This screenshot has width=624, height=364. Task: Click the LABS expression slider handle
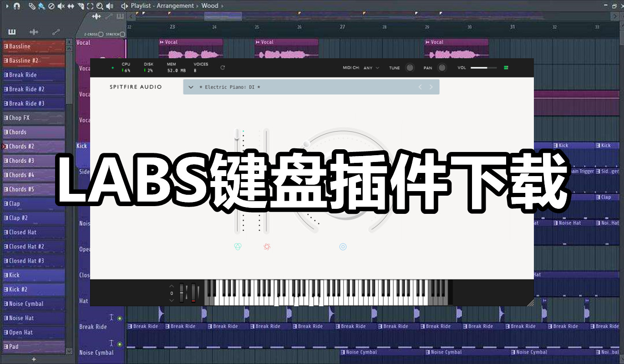point(237,134)
